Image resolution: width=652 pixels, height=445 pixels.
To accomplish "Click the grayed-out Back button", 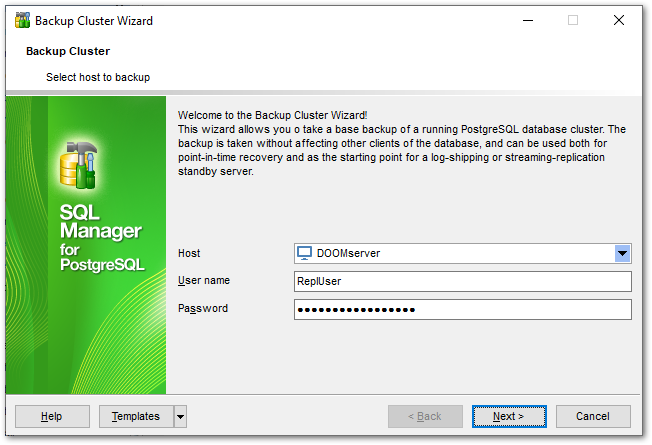I will point(425,416).
